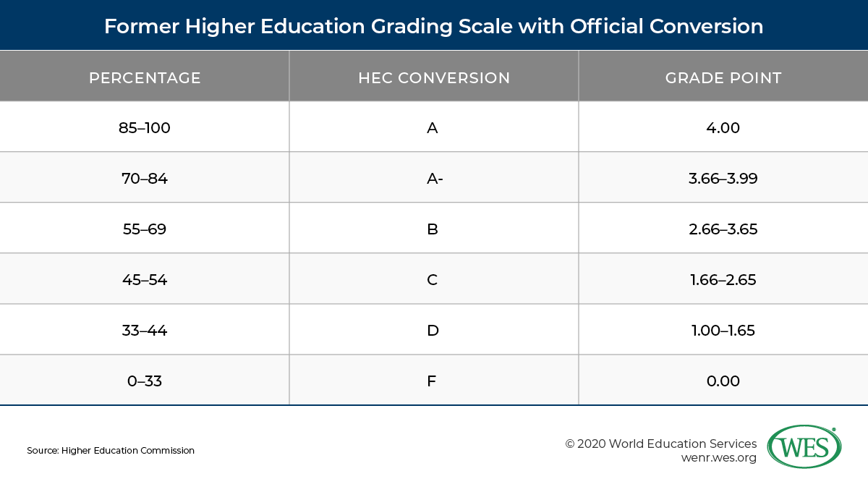
Task: Click the 2.66–3.65 grade point cell
Action: click(x=723, y=229)
